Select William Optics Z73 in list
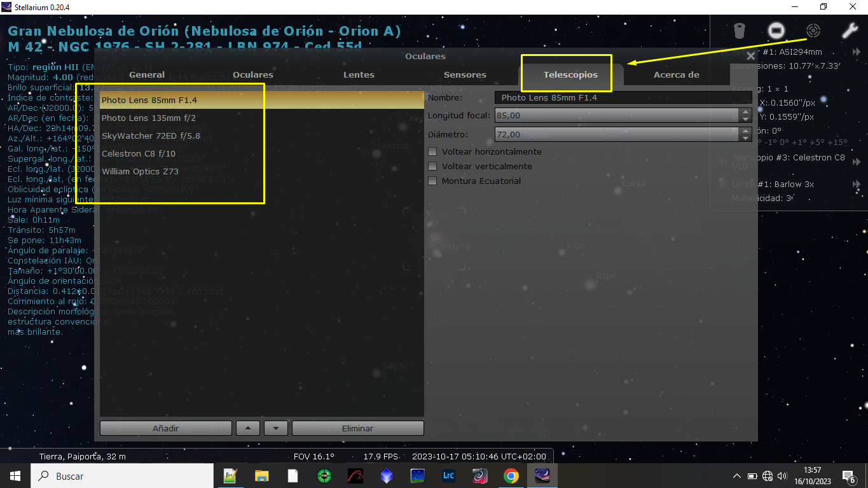 [261, 171]
